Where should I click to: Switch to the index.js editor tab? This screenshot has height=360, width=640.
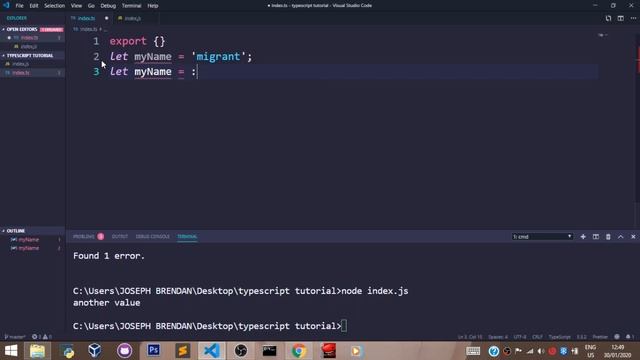[x=132, y=18]
